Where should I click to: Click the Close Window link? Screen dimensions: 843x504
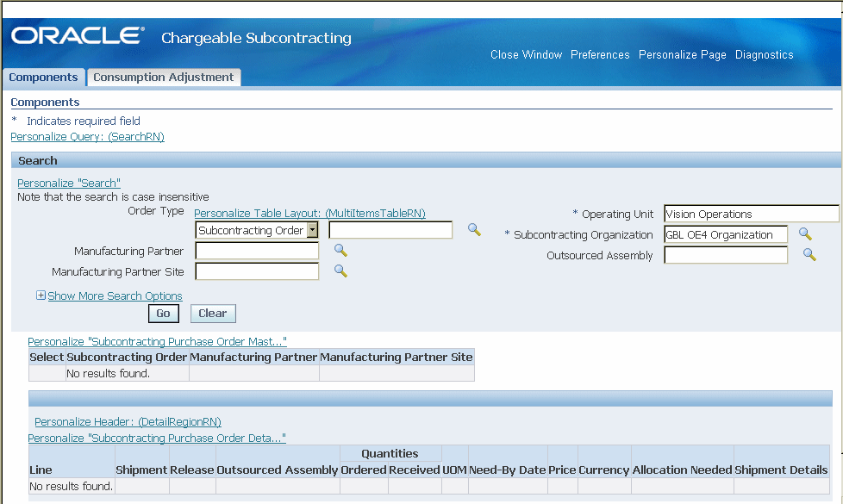coord(526,55)
